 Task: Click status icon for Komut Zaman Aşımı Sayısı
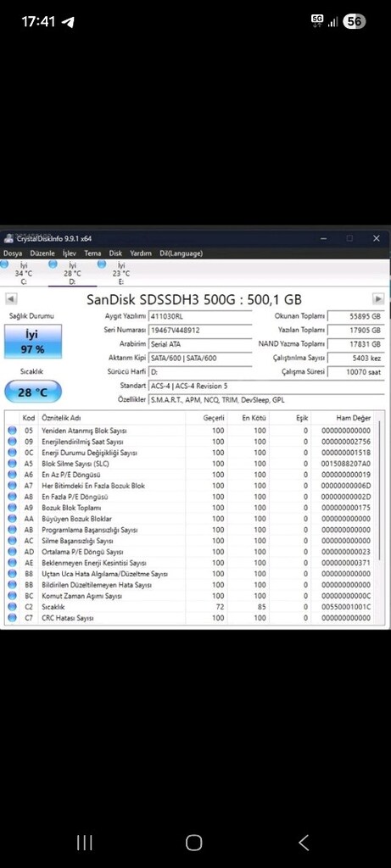[x=12, y=596]
